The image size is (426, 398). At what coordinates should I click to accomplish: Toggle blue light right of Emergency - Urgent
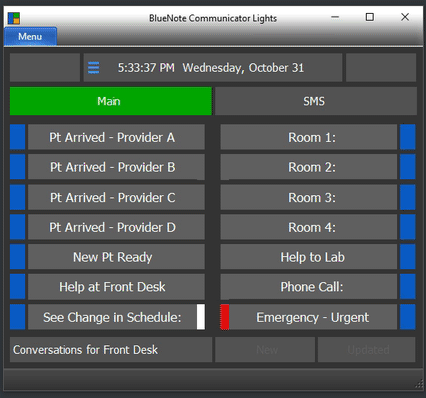[x=408, y=317]
